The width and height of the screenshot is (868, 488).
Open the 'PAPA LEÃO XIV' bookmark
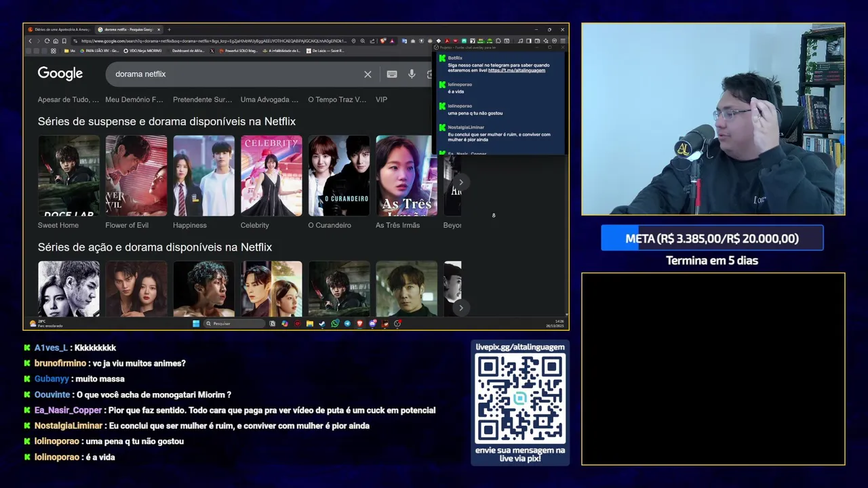(x=100, y=51)
